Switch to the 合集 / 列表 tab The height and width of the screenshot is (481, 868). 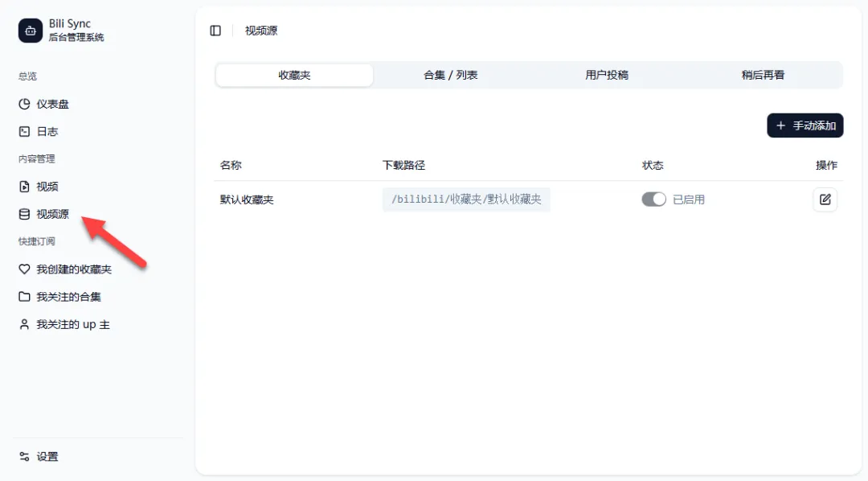451,75
